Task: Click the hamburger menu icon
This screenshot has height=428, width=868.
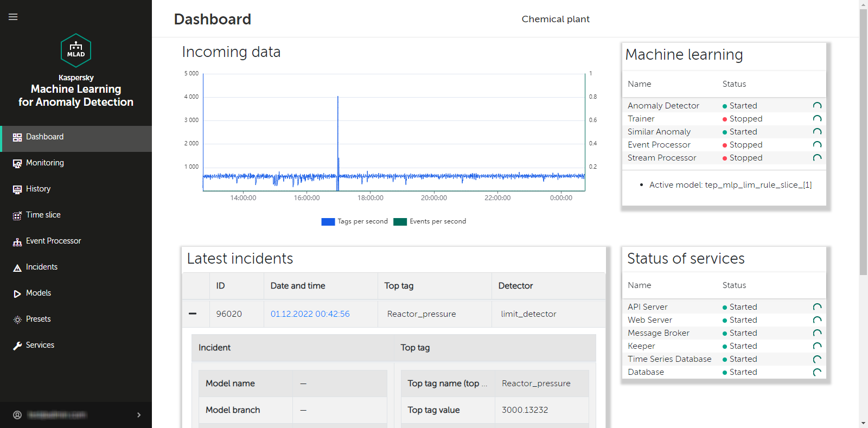Action: pos(13,17)
